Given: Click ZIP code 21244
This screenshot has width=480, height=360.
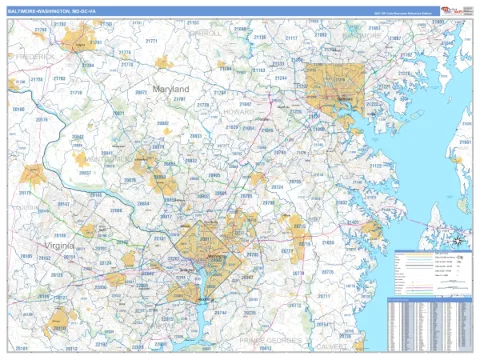Looking at the screenshot, I should [281, 78].
